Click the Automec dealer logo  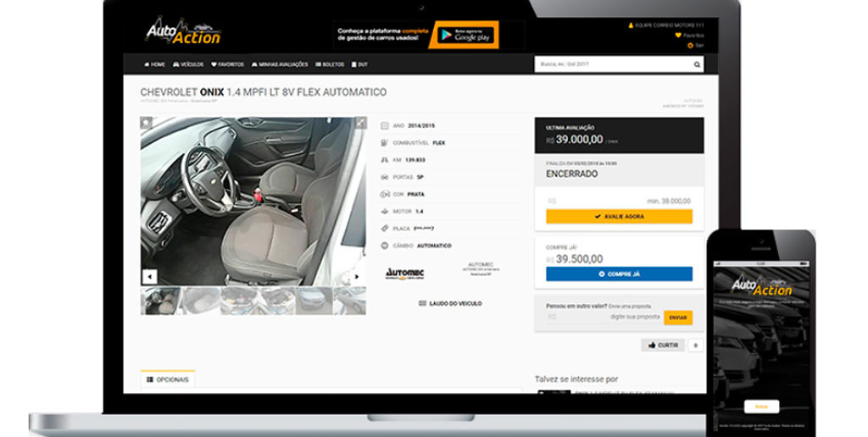(x=404, y=272)
